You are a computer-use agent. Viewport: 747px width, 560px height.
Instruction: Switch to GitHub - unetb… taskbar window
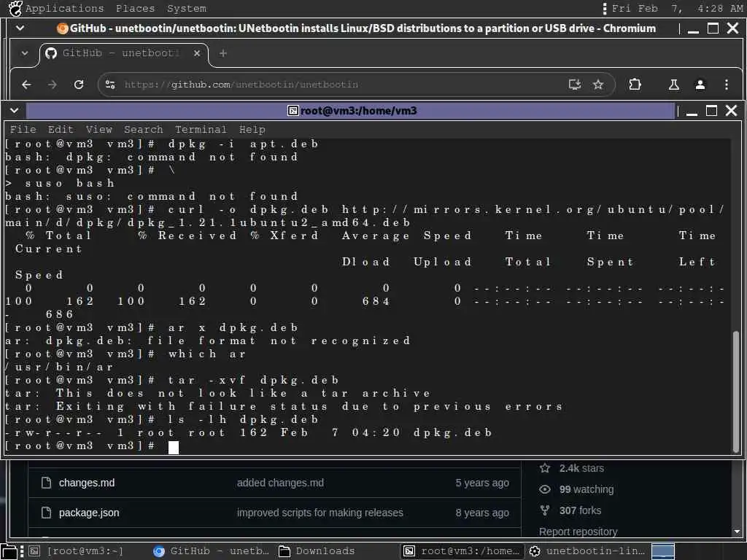[x=212, y=551]
